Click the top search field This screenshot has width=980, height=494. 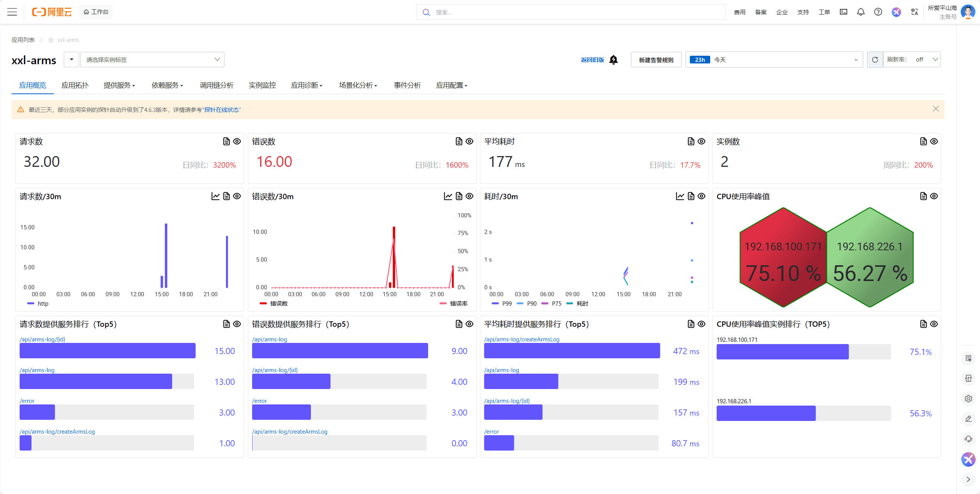coord(571,12)
